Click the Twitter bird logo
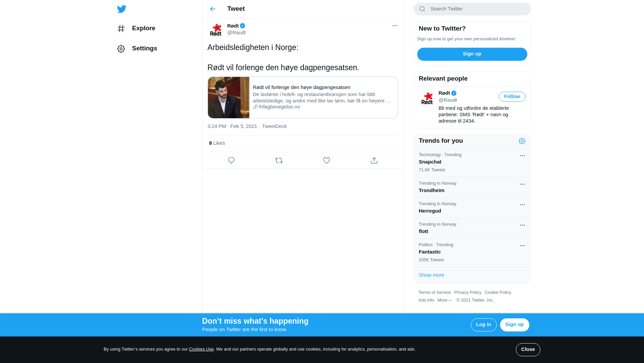This screenshot has width=644, height=363. click(x=121, y=9)
